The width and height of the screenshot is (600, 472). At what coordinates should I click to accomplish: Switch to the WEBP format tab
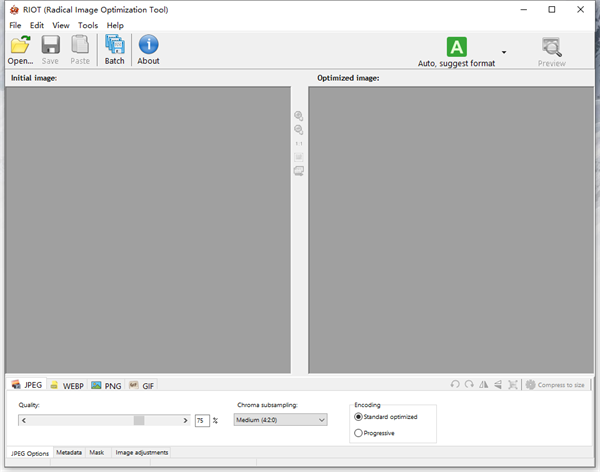click(67, 385)
